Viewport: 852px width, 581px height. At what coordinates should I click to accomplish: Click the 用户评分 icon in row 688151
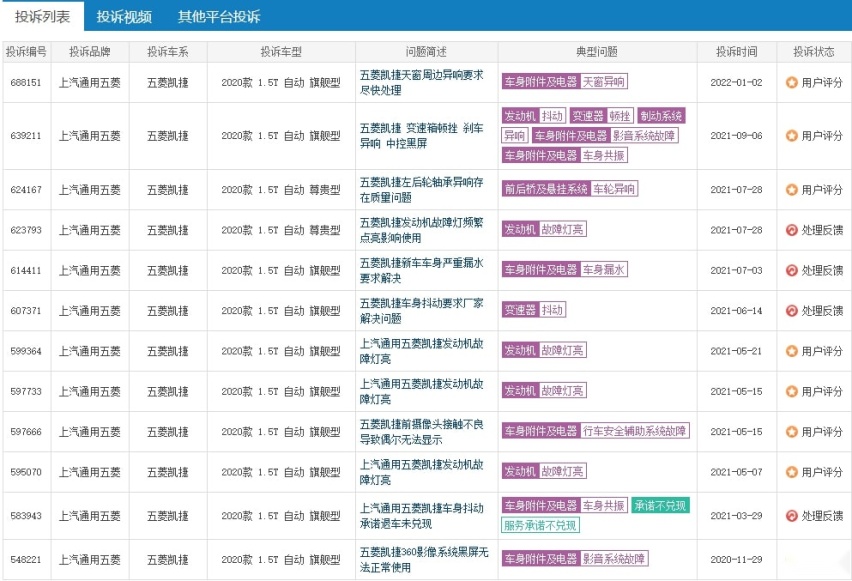792,83
